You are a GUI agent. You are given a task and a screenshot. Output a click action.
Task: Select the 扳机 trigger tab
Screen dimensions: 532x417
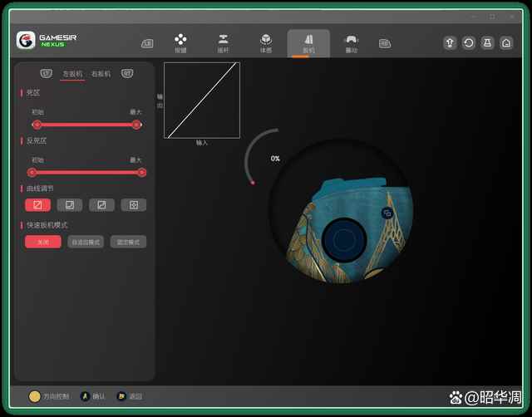coord(308,43)
